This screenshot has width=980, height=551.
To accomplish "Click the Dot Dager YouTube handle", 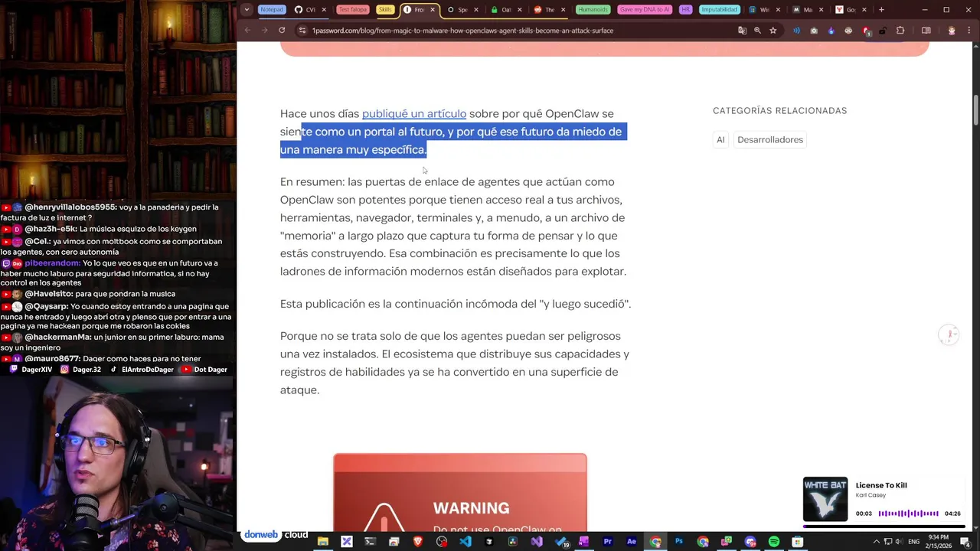I will (211, 370).
